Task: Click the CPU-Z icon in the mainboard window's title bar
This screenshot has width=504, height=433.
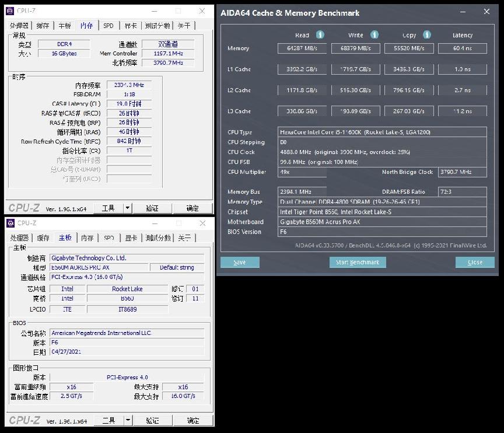Action: pos(9,223)
